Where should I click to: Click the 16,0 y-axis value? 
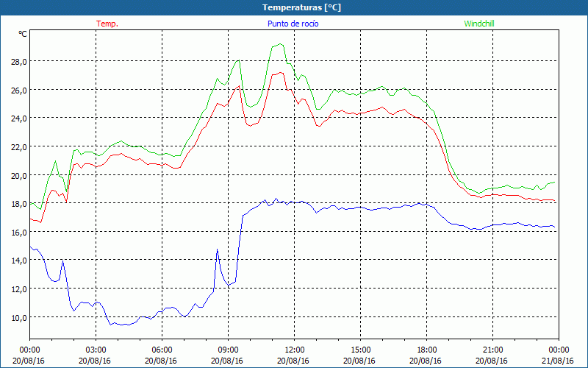point(19,232)
